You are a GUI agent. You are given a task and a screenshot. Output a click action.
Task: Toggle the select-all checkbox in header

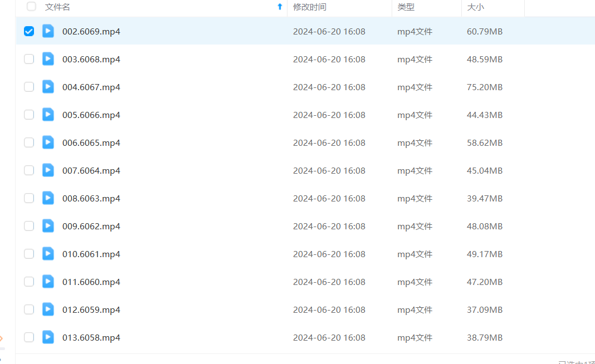coord(32,7)
